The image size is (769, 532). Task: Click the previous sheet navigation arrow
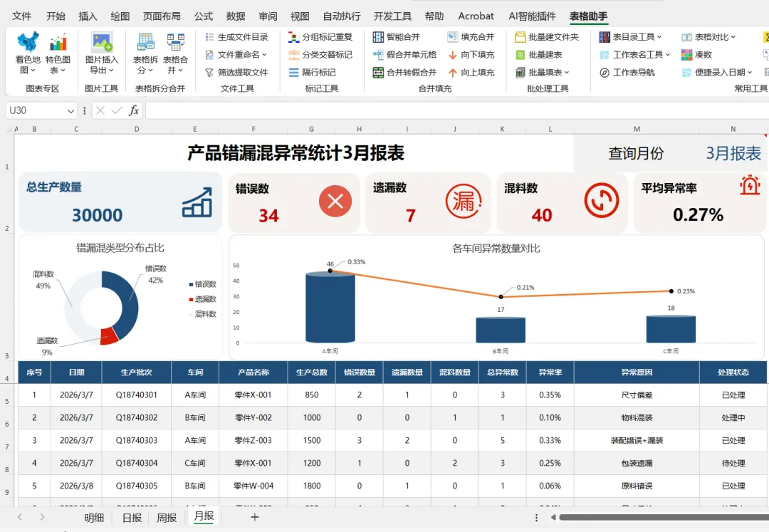pos(20,517)
